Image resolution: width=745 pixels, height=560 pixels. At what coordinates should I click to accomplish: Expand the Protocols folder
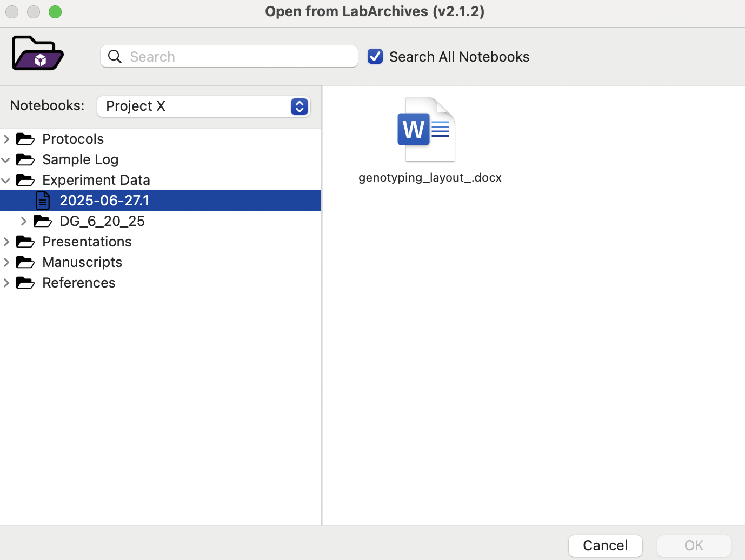6,139
